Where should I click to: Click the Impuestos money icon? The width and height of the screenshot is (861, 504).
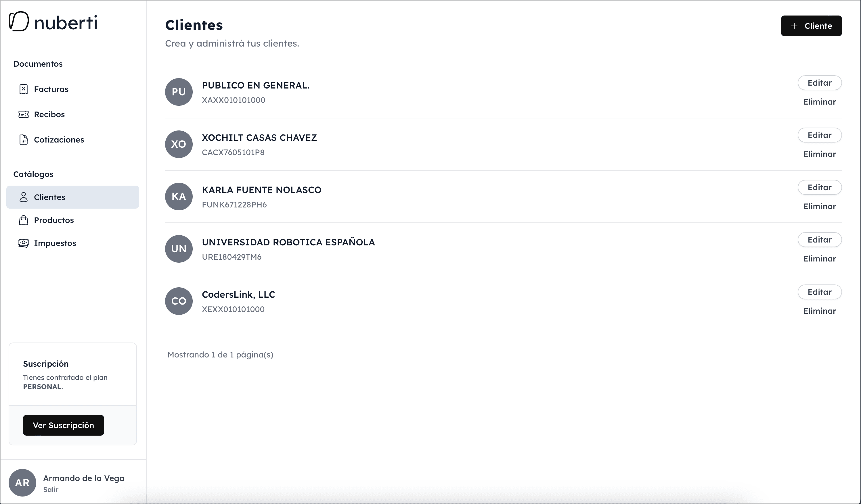[23, 243]
